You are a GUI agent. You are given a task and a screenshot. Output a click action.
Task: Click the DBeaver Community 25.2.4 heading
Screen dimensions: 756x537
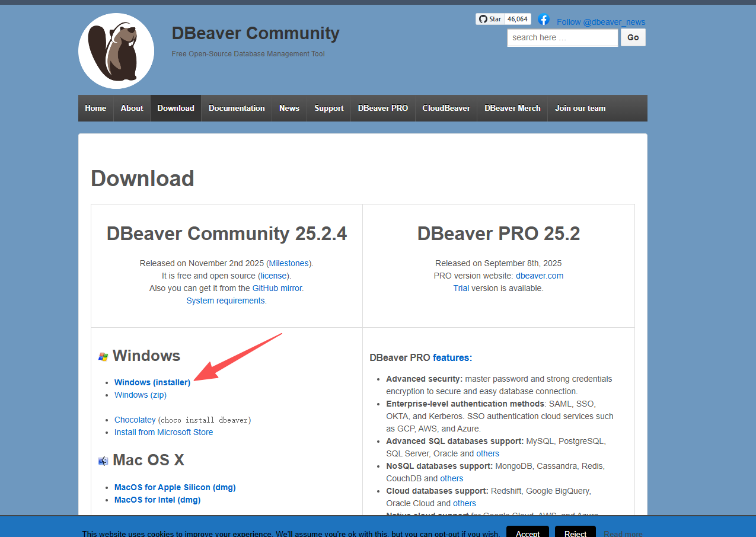click(x=227, y=234)
